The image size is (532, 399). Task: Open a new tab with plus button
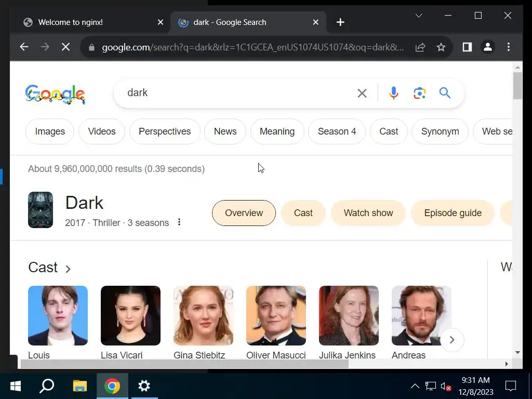coord(340,22)
